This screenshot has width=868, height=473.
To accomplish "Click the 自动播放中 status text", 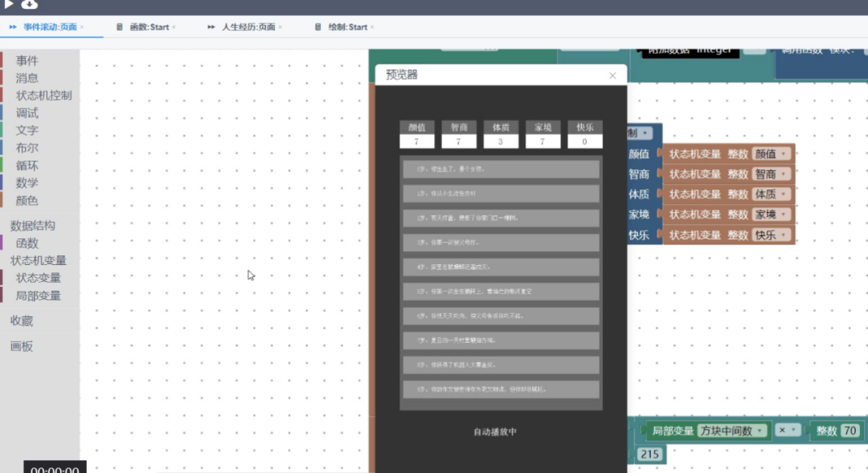I will [x=495, y=432].
